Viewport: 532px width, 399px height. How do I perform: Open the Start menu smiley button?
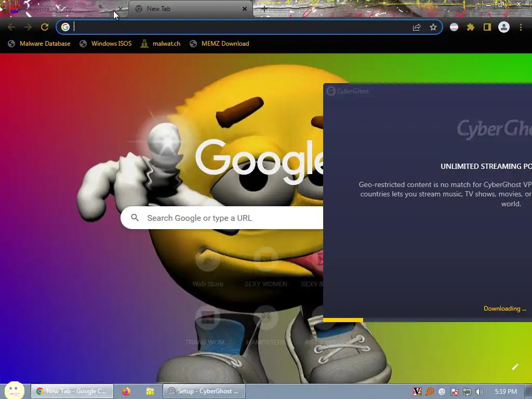point(14,390)
